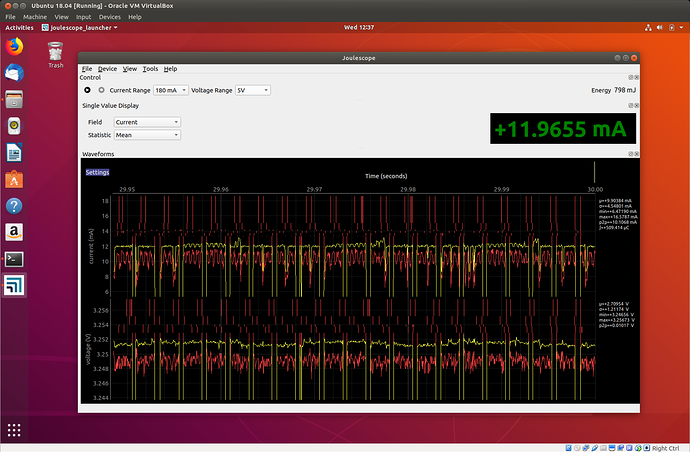Launch Thunderbird mail from the dock
This screenshot has height=452, width=690.
click(14, 73)
